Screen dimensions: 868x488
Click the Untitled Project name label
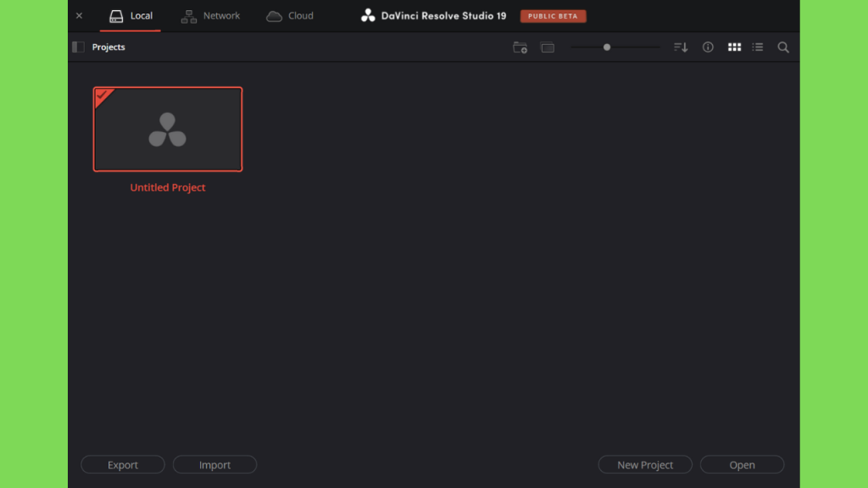[168, 187]
